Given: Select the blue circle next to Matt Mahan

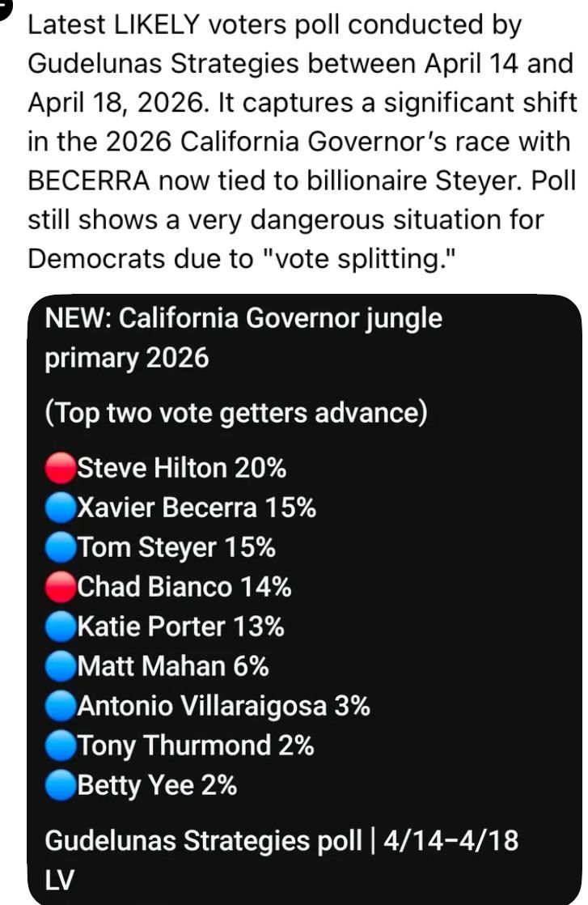Looking at the screenshot, I should (x=61, y=666).
